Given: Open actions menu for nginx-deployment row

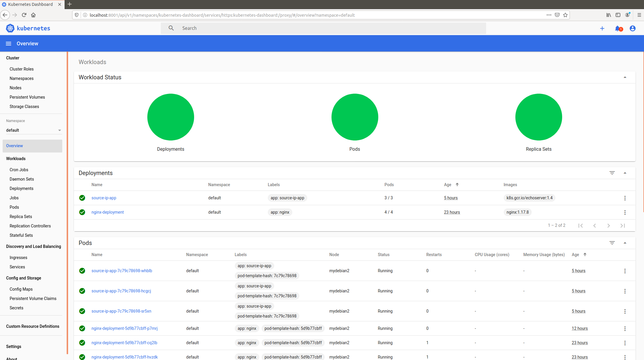Looking at the screenshot, I should click(x=625, y=212).
